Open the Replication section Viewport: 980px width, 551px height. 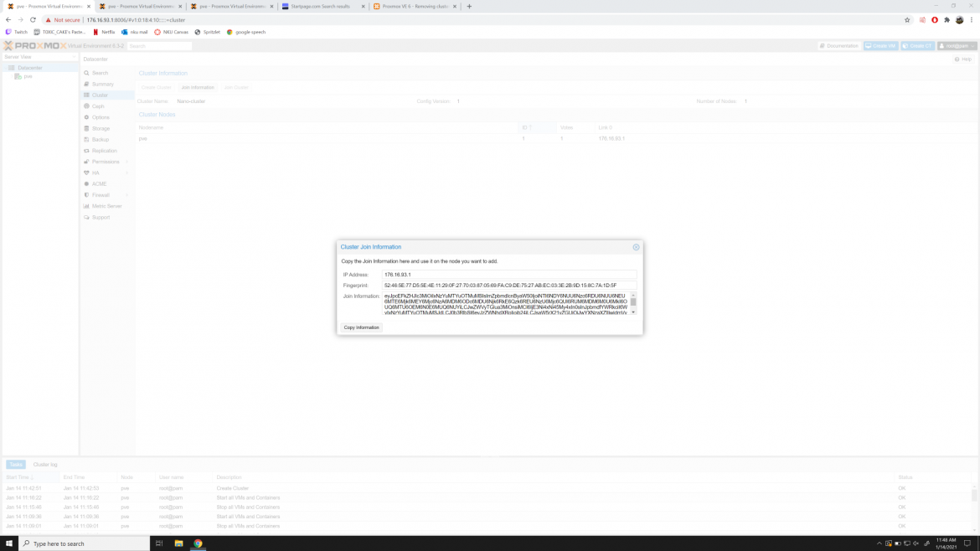point(105,151)
